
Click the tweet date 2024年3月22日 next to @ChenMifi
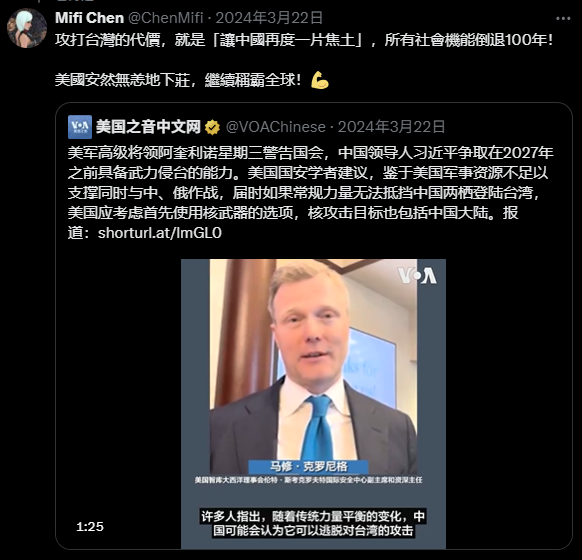click(269, 18)
